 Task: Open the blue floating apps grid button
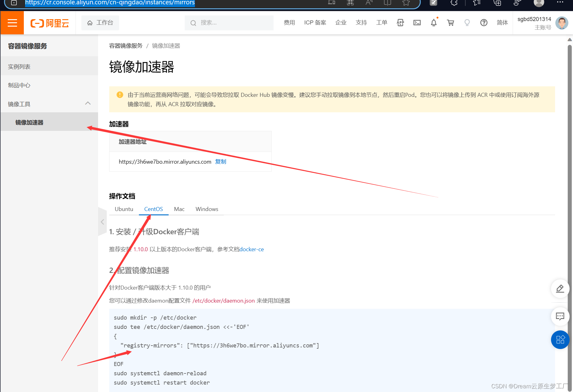click(560, 340)
